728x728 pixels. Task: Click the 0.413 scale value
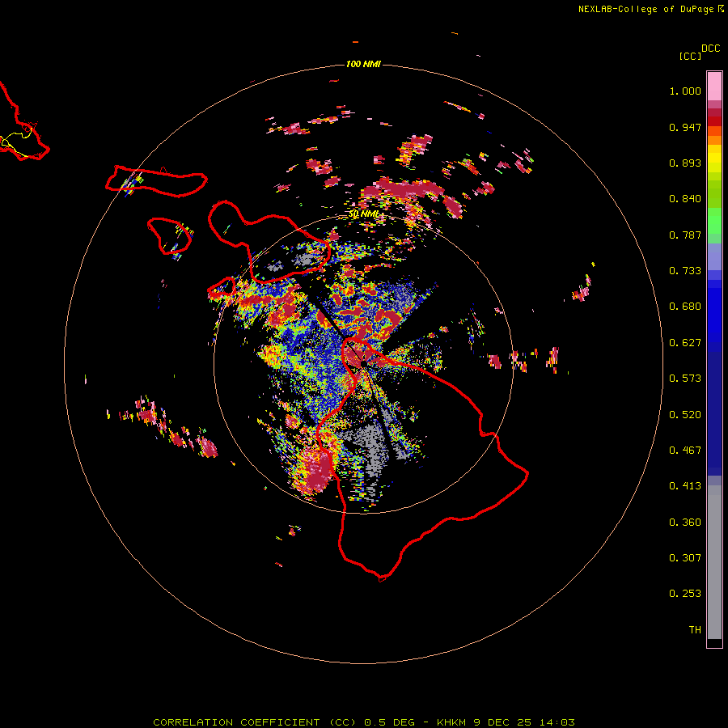click(685, 486)
